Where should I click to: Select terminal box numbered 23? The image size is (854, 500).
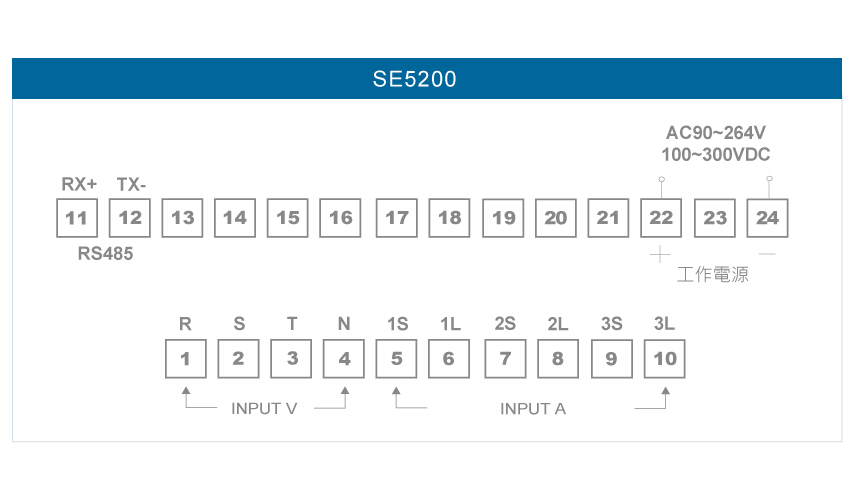[x=715, y=218]
